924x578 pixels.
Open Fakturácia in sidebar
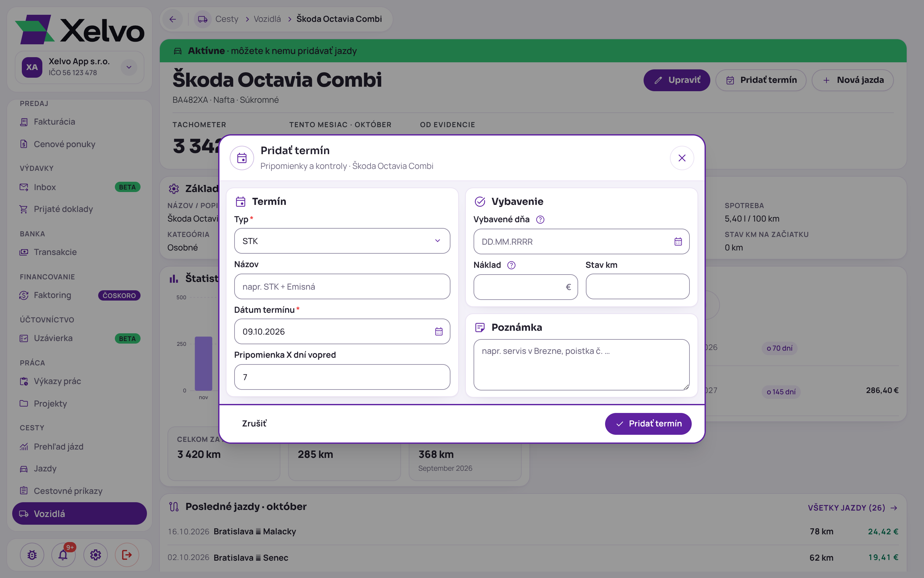pos(80,122)
